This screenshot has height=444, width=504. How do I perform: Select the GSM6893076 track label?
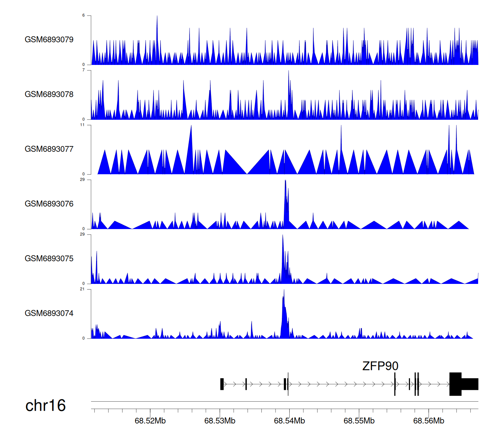coord(49,204)
